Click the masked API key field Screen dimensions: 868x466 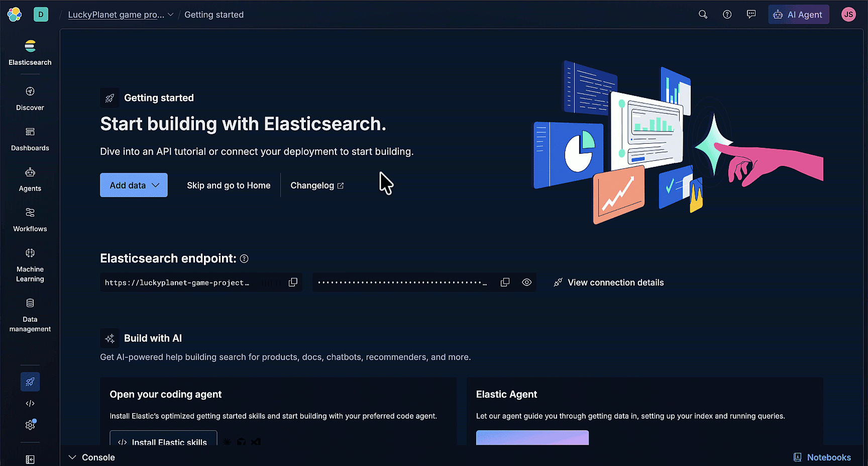tap(424, 283)
